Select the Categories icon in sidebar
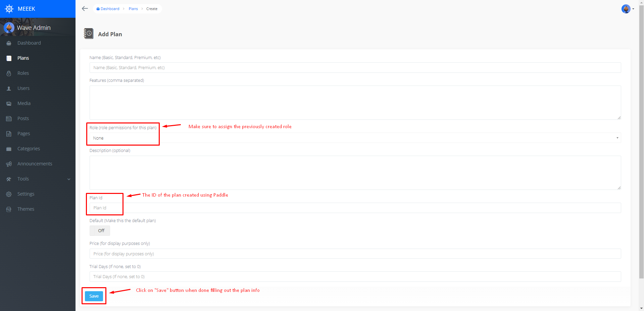This screenshot has width=644, height=311. (x=9, y=149)
